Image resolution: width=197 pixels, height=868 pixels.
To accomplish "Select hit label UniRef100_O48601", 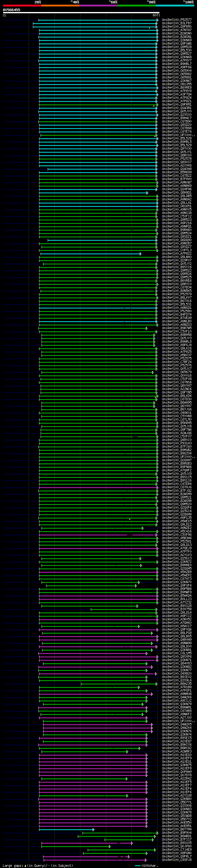I will (x=177, y=413).
